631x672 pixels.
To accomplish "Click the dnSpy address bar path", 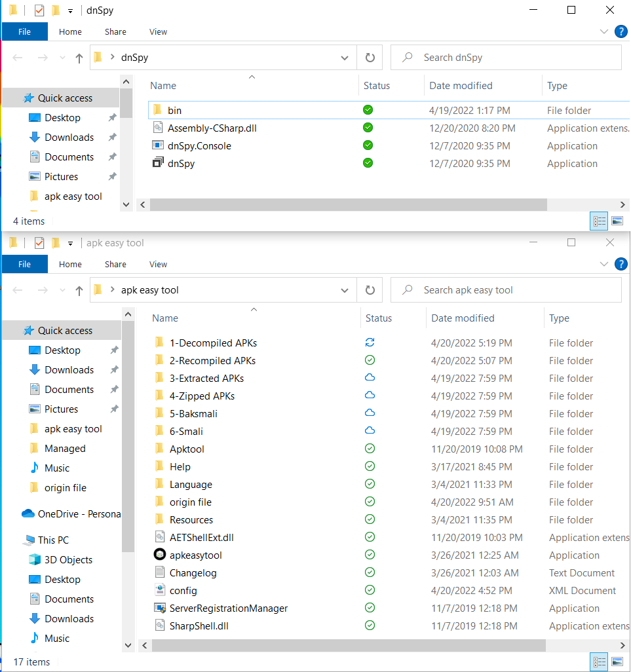I will pos(134,58).
